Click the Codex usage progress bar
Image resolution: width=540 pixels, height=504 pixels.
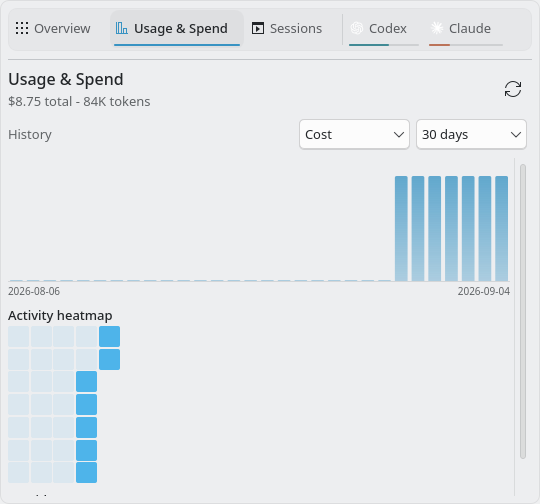point(384,45)
